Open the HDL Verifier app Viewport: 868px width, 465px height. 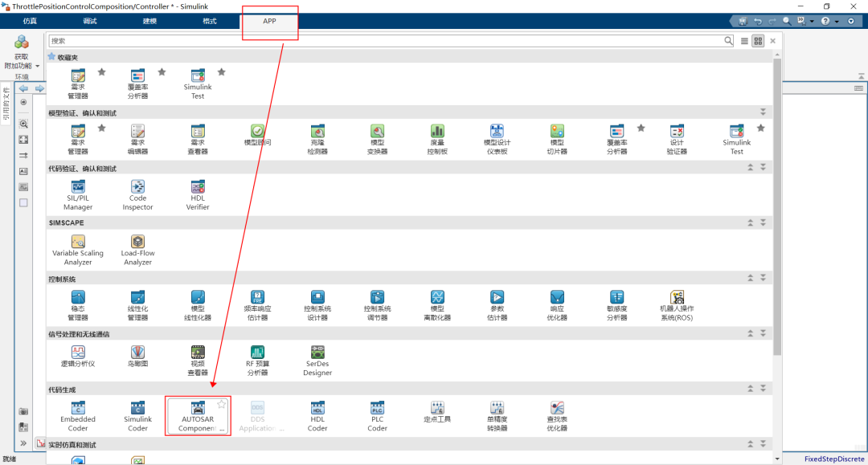pos(198,194)
